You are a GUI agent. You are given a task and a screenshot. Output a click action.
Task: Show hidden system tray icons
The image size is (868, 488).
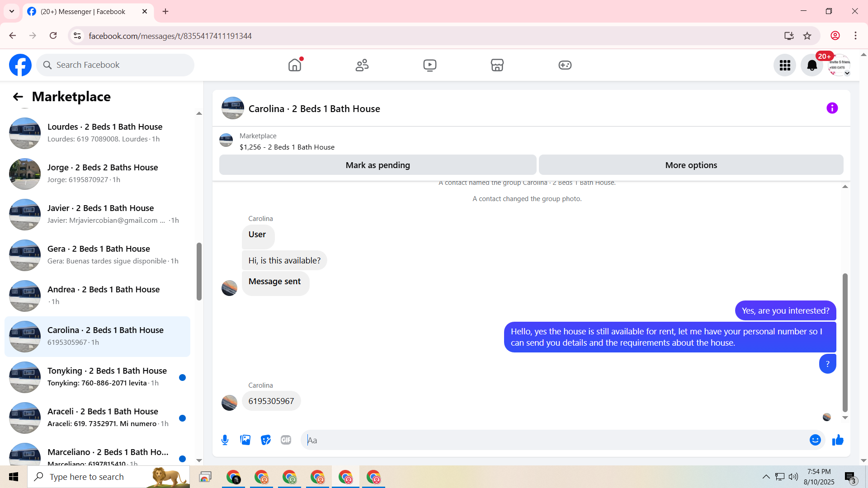(766, 477)
